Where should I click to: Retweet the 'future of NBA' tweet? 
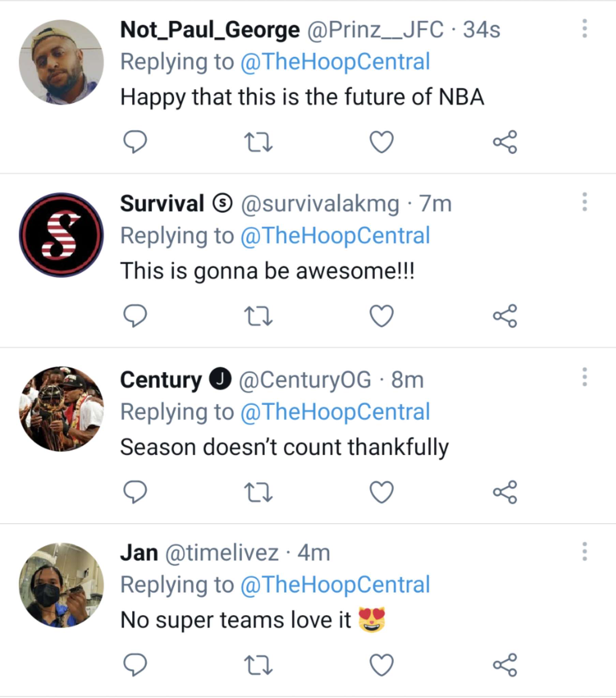pos(258,142)
